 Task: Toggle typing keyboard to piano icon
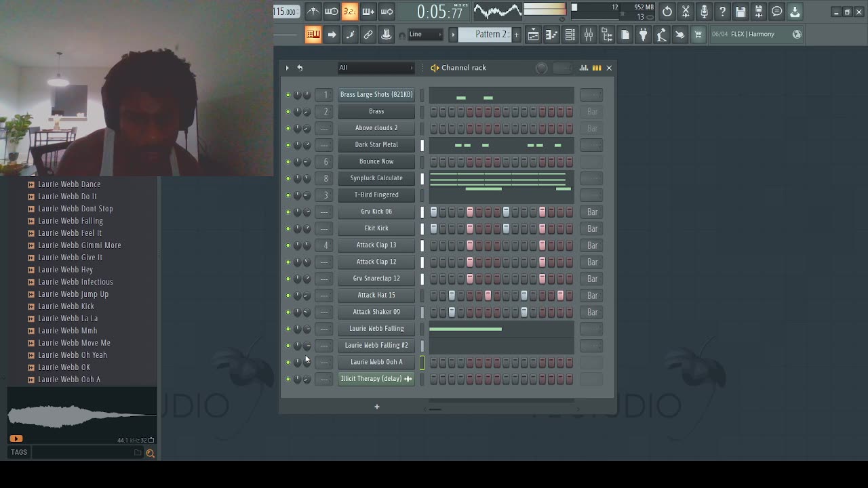313,35
